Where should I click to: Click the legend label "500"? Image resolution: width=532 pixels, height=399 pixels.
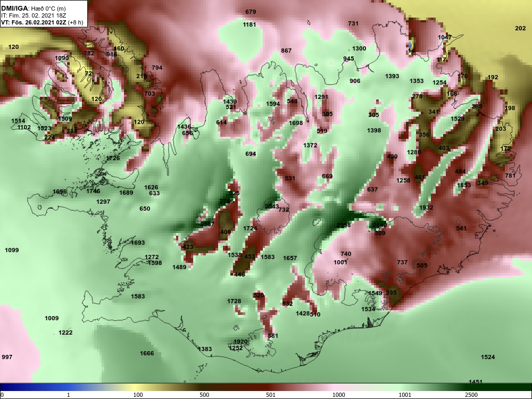click(x=204, y=395)
